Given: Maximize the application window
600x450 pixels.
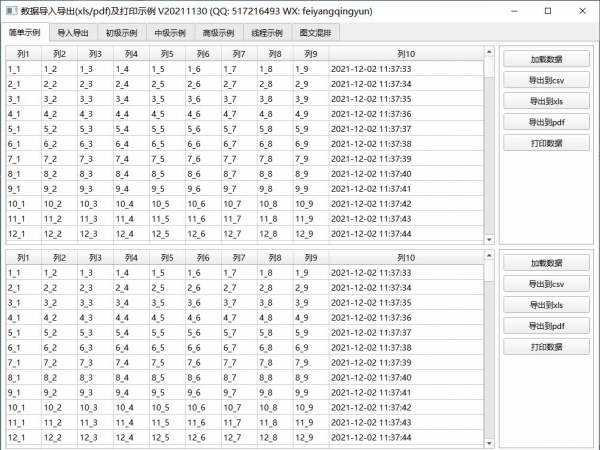Looking at the screenshot, I should 547,10.
